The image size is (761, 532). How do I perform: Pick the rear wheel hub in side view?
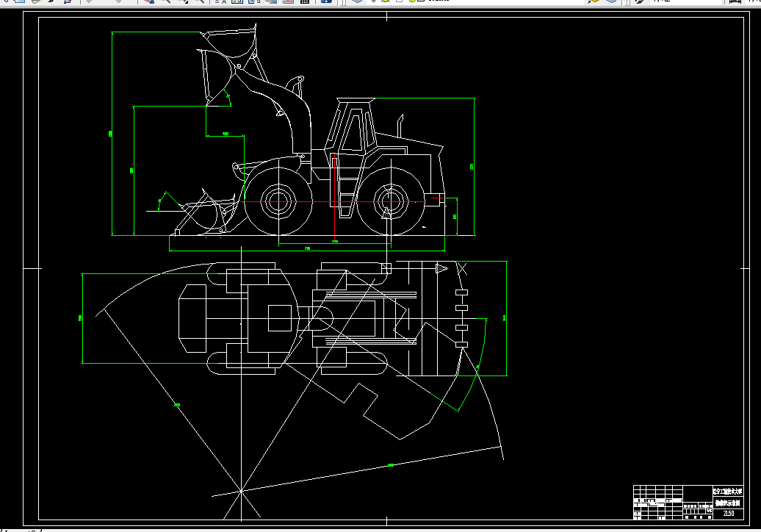391,201
